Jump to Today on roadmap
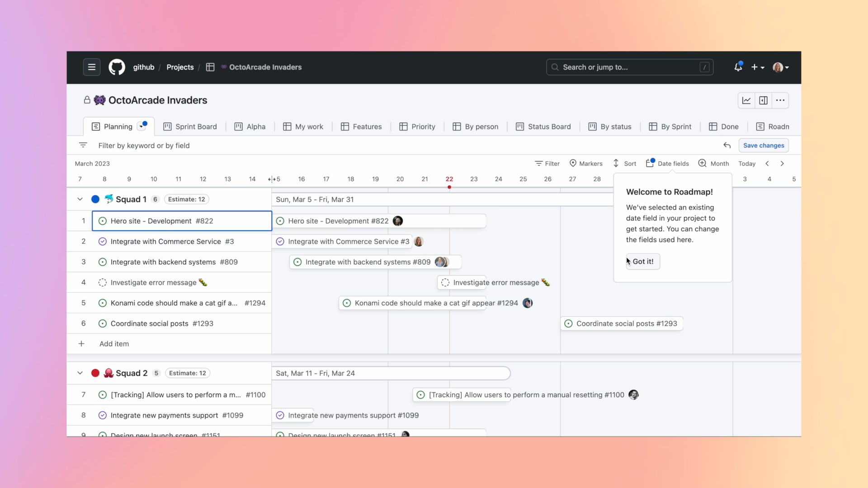 [x=747, y=164]
